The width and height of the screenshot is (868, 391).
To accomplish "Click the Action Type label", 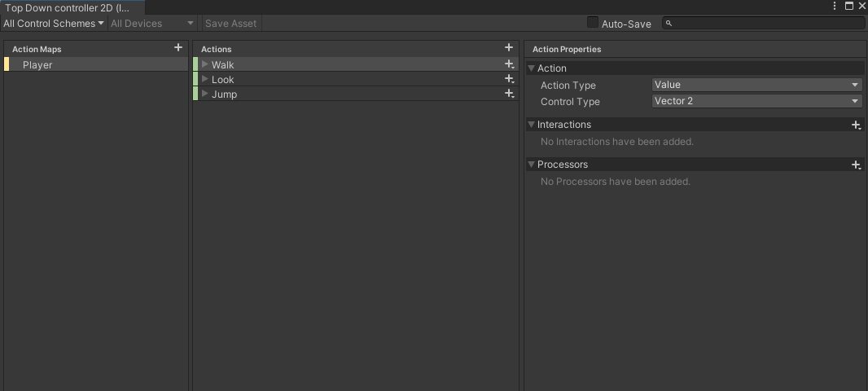I will click(x=568, y=86).
